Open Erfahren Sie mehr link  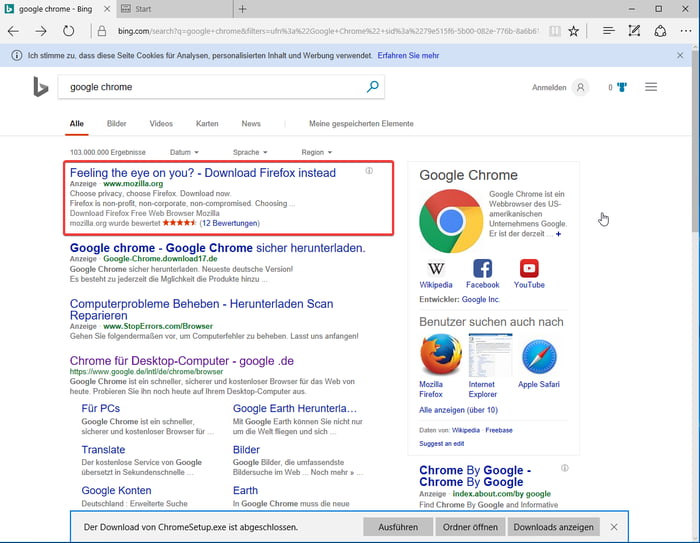click(408, 55)
